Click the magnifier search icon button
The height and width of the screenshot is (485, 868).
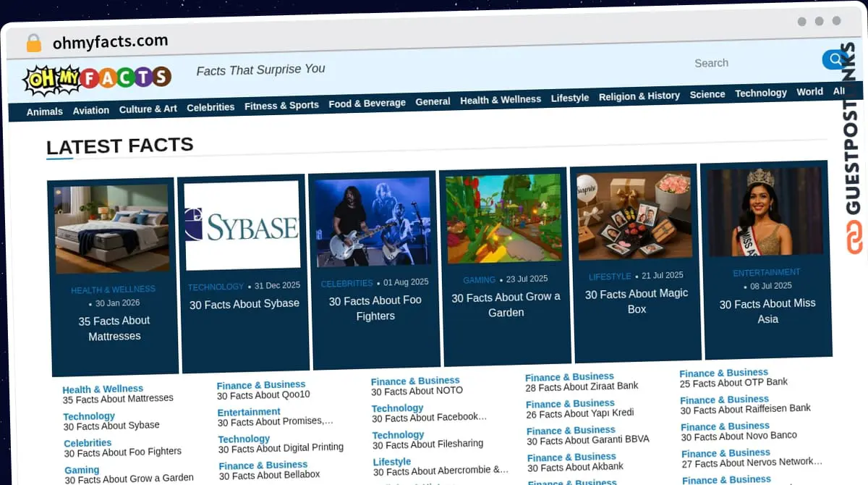coord(834,60)
